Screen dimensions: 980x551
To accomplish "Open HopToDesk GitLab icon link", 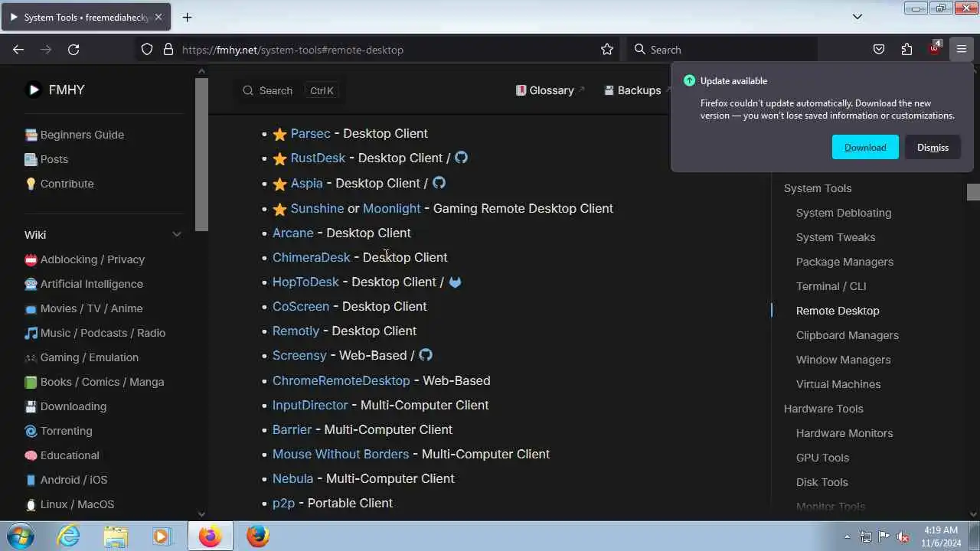I will tap(456, 282).
